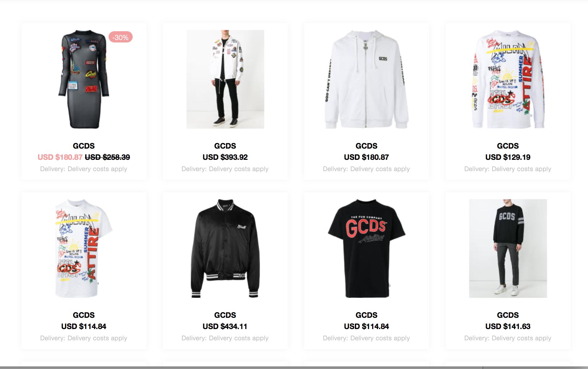Select the USD $393.92 price label
Viewport: 588px width, 369px height.
(x=225, y=157)
